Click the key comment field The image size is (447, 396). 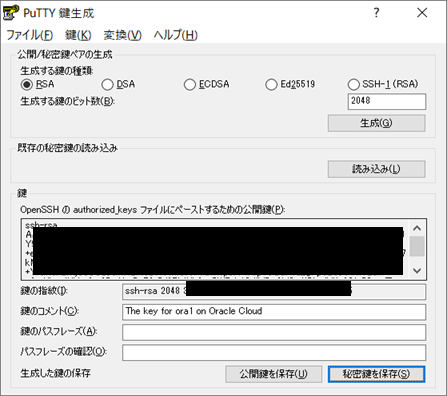(274, 312)
